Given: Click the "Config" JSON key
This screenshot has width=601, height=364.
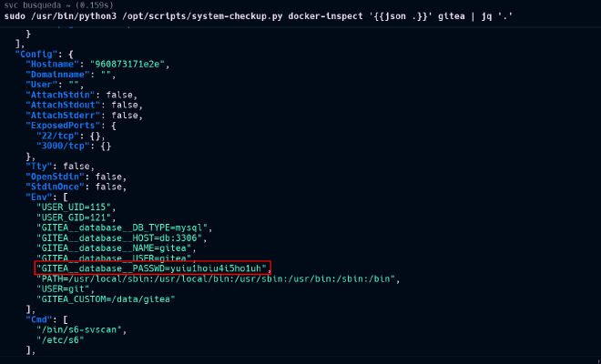Looking at the screenshot, I should point(36,54).
